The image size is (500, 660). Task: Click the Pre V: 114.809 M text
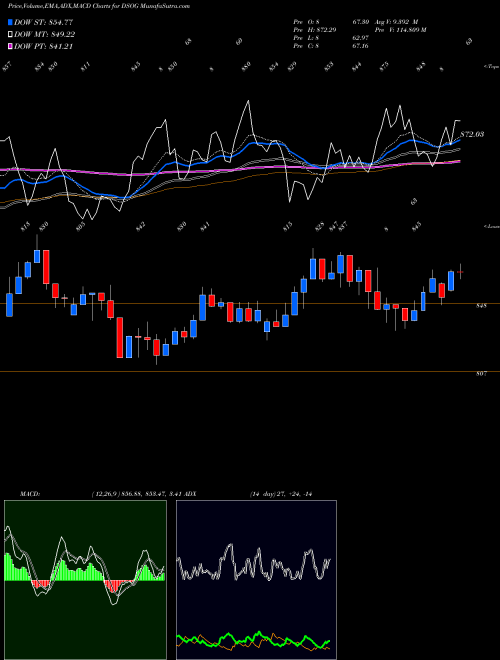pos(400,30)
